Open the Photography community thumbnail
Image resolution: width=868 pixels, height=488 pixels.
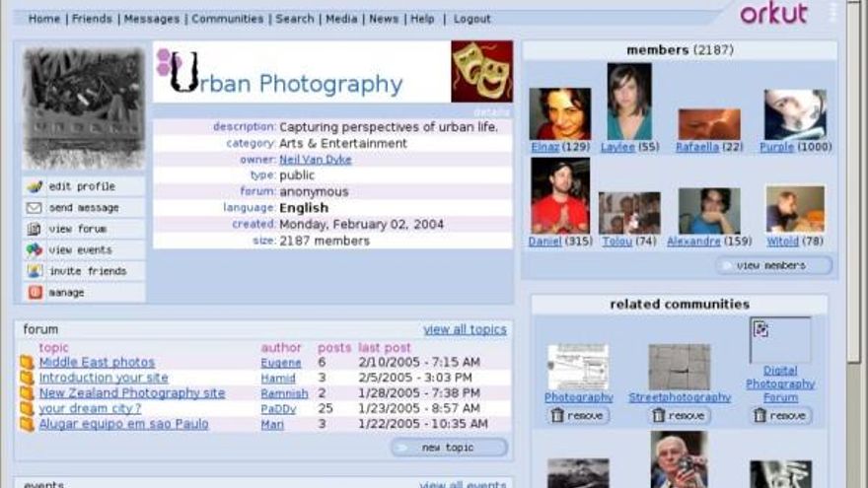click(578, 367)
